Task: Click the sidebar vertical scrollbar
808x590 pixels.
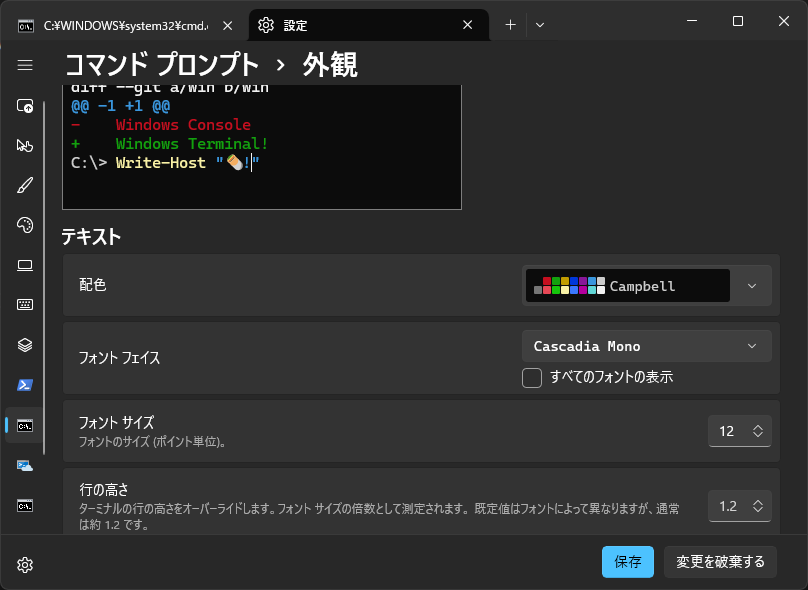Action: tap(44, 278)
